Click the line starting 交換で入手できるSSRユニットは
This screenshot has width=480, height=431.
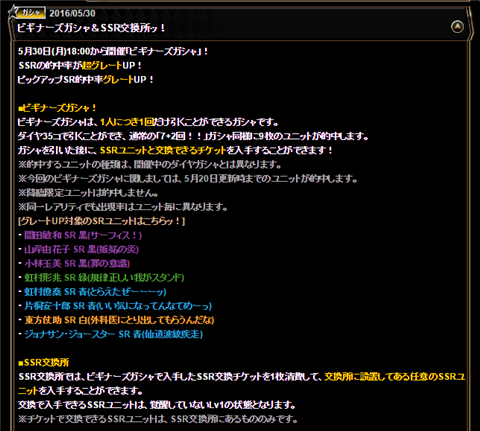(x=157, y=405)
